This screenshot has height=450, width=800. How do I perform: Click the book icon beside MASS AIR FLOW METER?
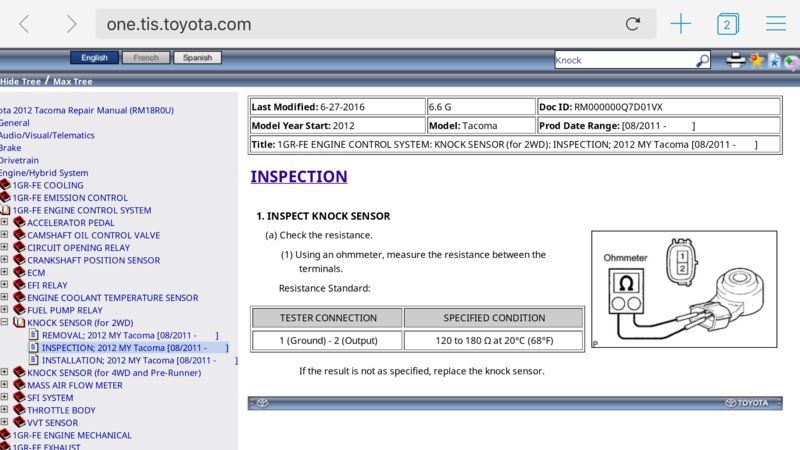19,385
